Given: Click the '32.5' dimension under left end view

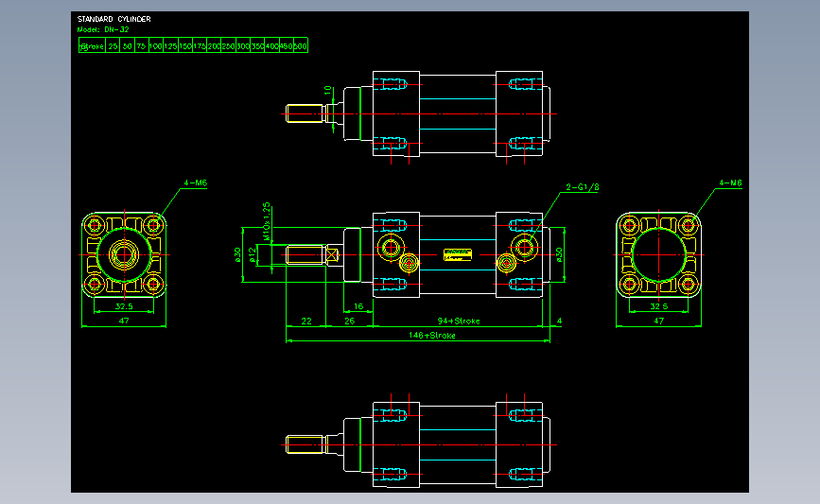Looking at the screenshot, I should coord(124,306).
